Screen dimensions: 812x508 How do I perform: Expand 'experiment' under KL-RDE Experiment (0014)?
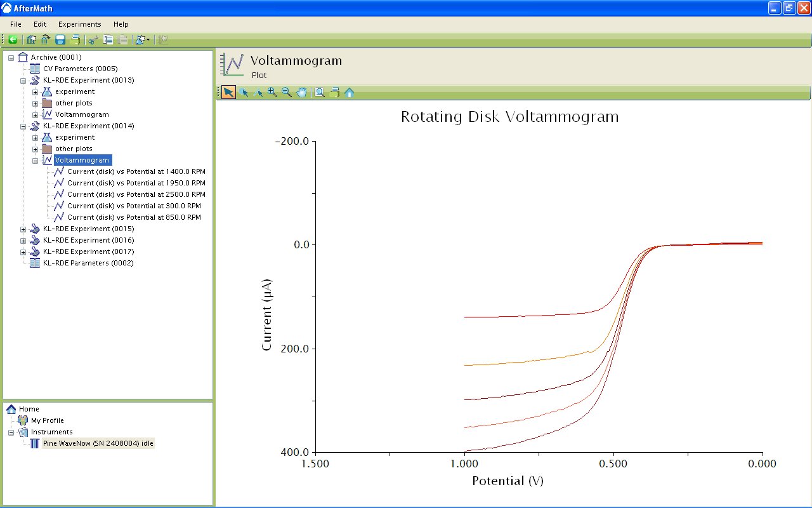click(x=36, y=137)
